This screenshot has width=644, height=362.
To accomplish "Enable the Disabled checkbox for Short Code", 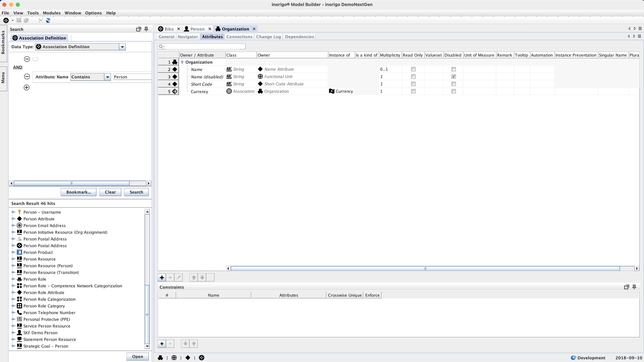I will tap(453, 84).
